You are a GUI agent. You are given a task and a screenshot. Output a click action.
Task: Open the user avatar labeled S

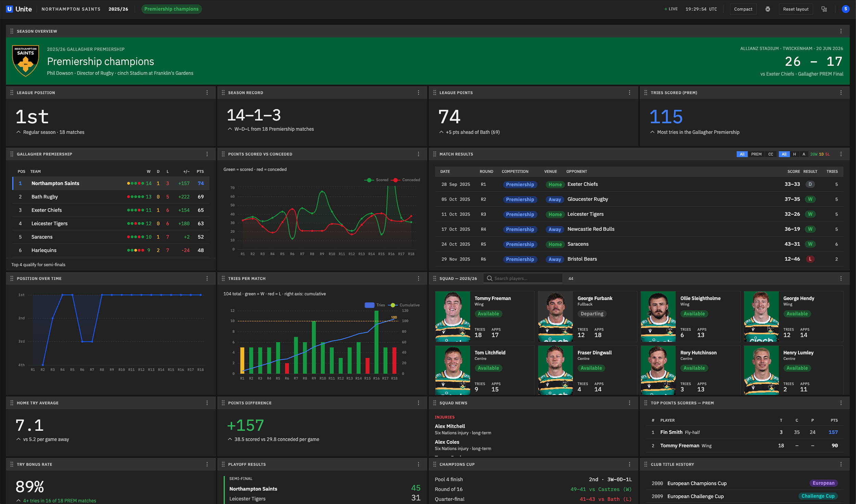point(845,9)
